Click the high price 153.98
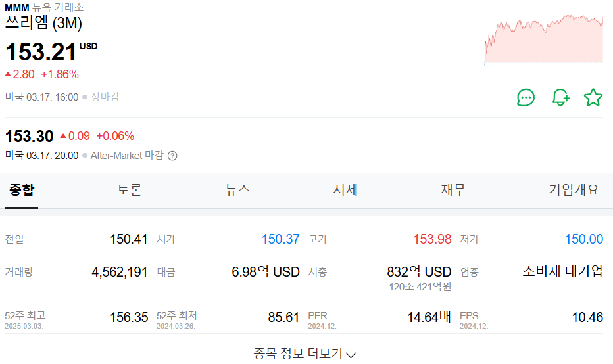Viewport: 613px width, 364px height. point(432,239)
